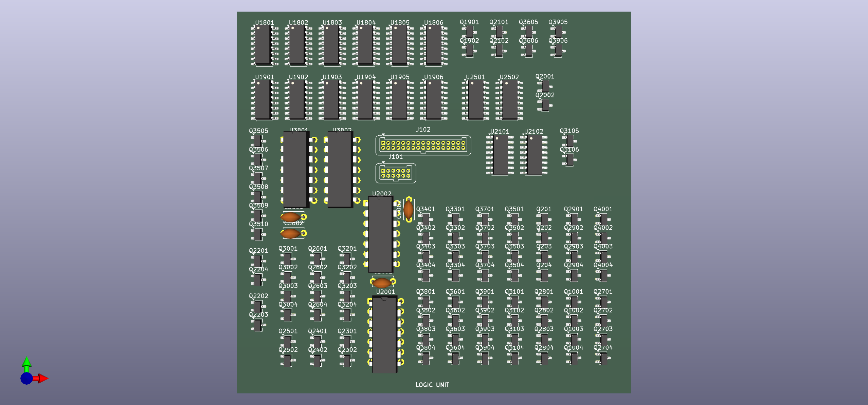
Task: Click the Q1901 transistor
Action: coord(469,32)
